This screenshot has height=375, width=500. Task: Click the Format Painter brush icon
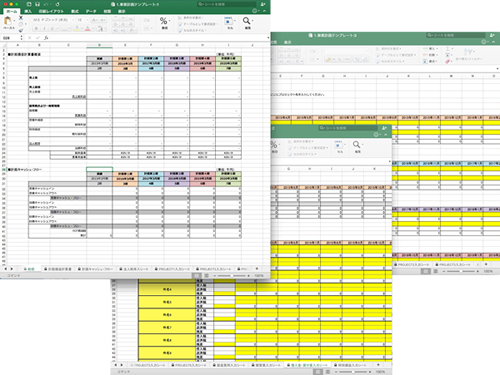[21, 30]
